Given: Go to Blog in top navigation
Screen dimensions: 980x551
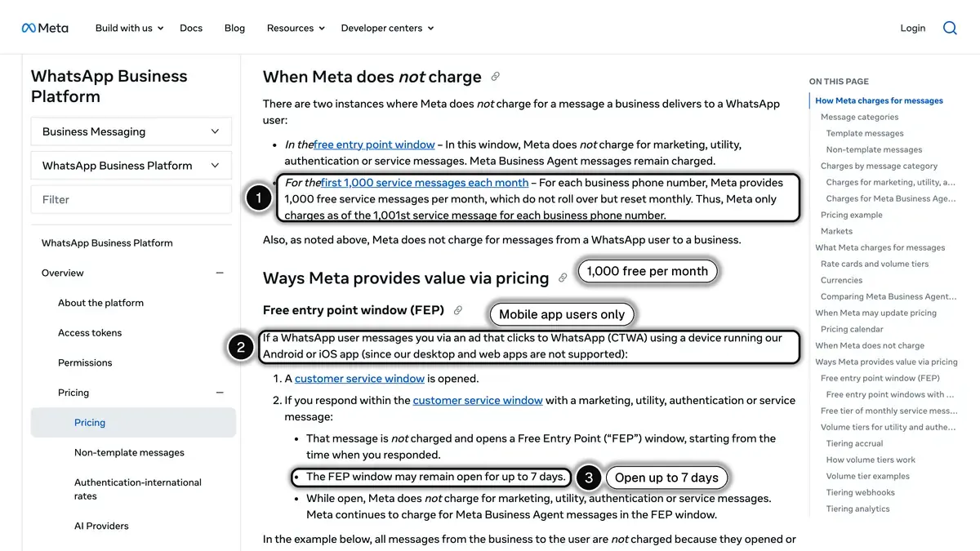Looking at the screenshot, I should point(234,28).
